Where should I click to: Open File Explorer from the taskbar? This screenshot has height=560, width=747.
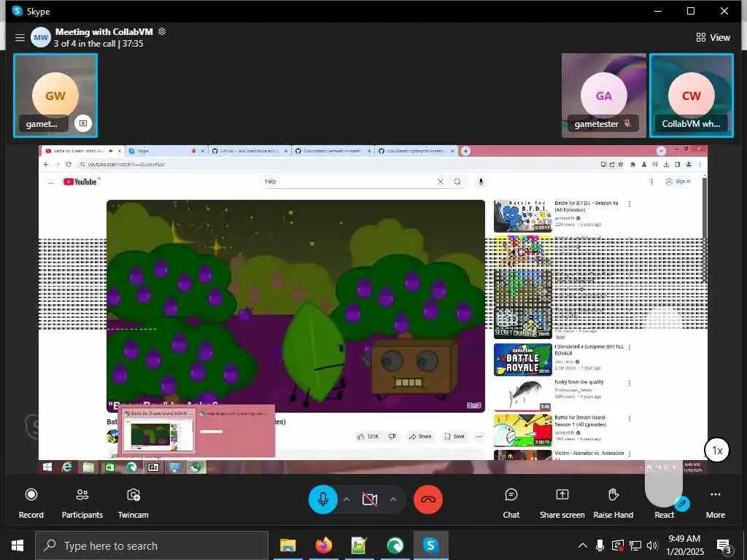287,545
